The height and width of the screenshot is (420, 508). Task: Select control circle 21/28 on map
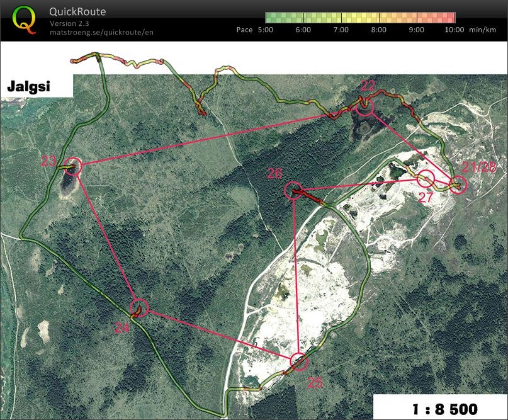tap(458, 185)
